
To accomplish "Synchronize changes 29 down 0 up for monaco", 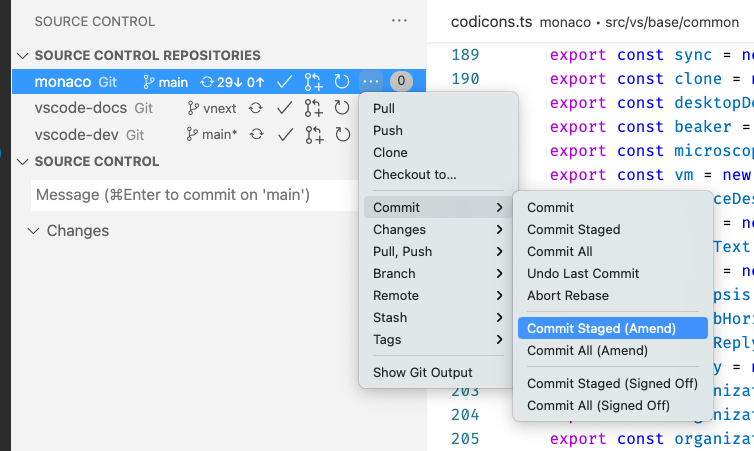I will 232,82.
